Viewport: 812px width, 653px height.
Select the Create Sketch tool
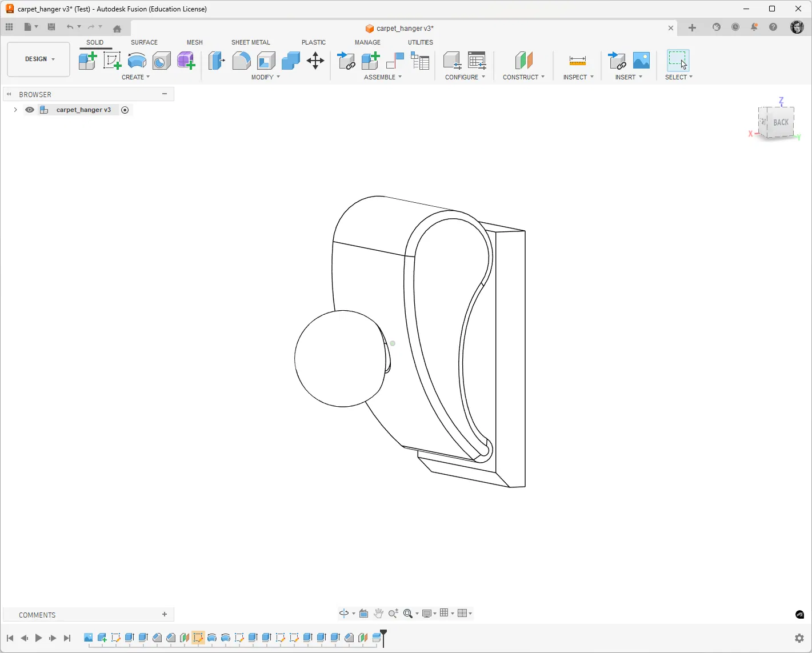pyautogui.click(x=112, y=61)
